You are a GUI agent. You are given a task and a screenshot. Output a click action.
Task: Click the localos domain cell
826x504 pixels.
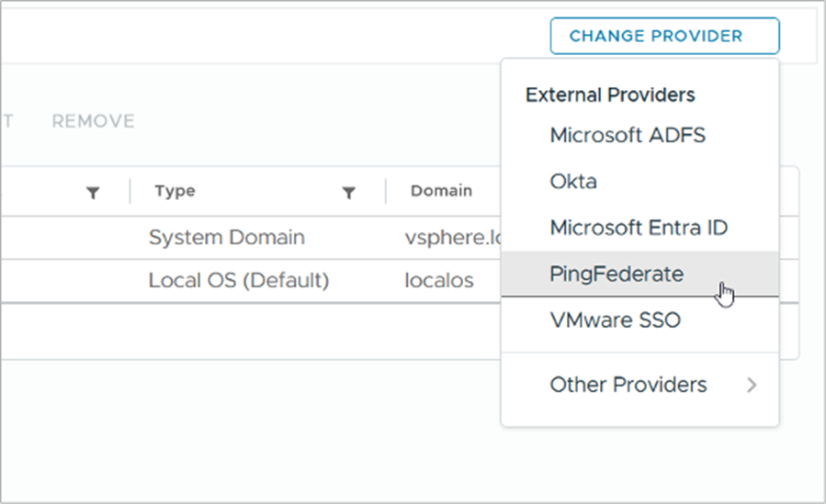pos(439,281)
